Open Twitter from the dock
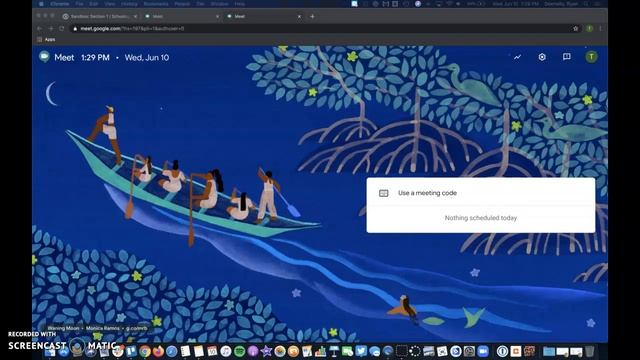640x360 pixels. pos(361,351)
